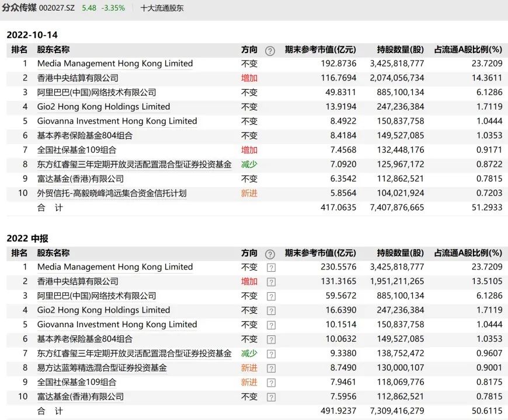The image size is (508, 420).
Task: Open Gio2 Hong Kong Holdings Limited in 2022-10-14 table
Action: pos(104,106)
